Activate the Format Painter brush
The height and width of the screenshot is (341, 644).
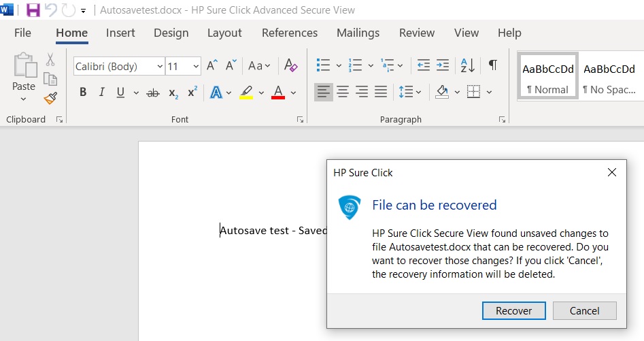50,98
